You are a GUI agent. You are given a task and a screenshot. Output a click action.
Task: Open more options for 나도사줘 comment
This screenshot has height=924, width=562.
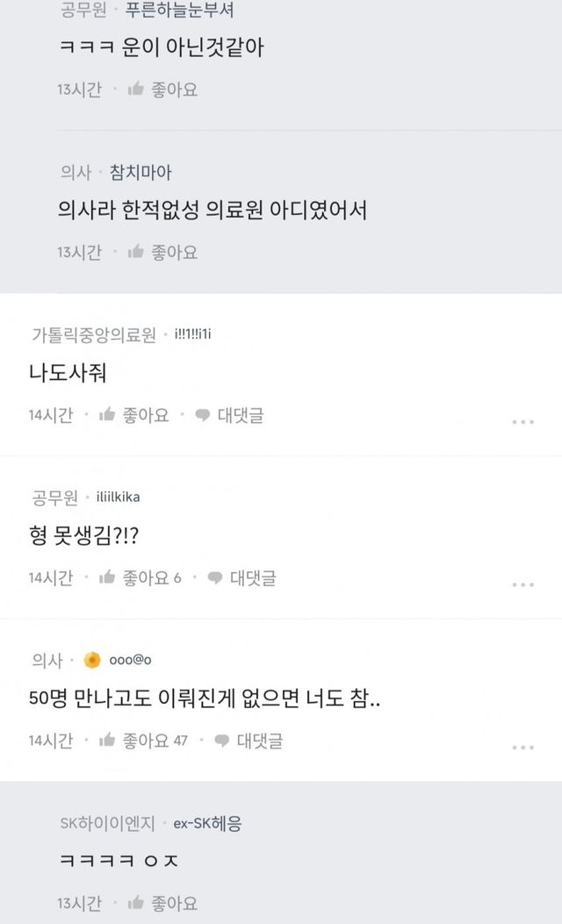[x=522, y=422]
